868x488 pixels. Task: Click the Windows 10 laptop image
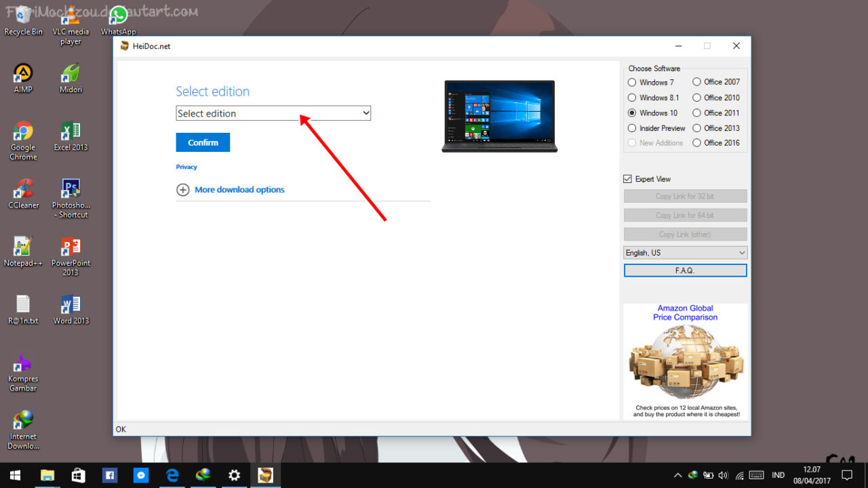click(499, 116)
